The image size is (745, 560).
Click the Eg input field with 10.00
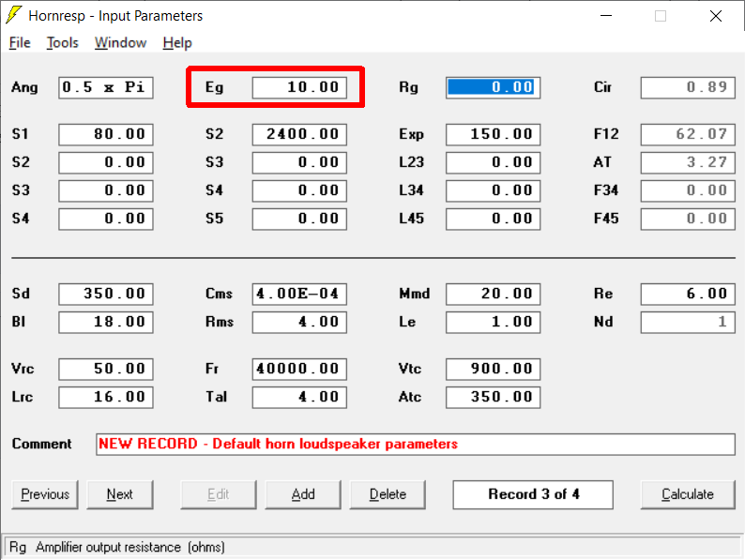(299, 87)
